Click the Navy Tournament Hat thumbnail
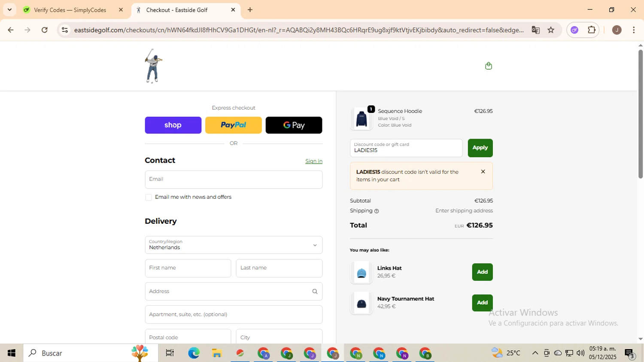Image resolution: width=644 pixels, height=362 pixels. coord(361,303)
